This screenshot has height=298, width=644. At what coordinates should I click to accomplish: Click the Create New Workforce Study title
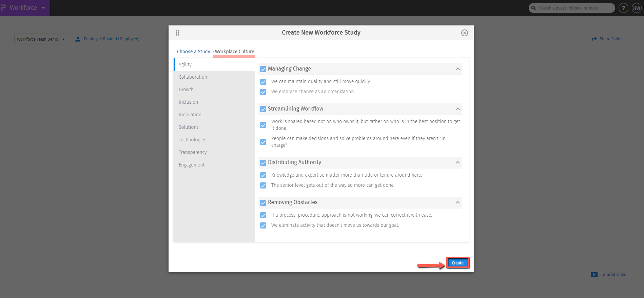(x=321, y=33)
